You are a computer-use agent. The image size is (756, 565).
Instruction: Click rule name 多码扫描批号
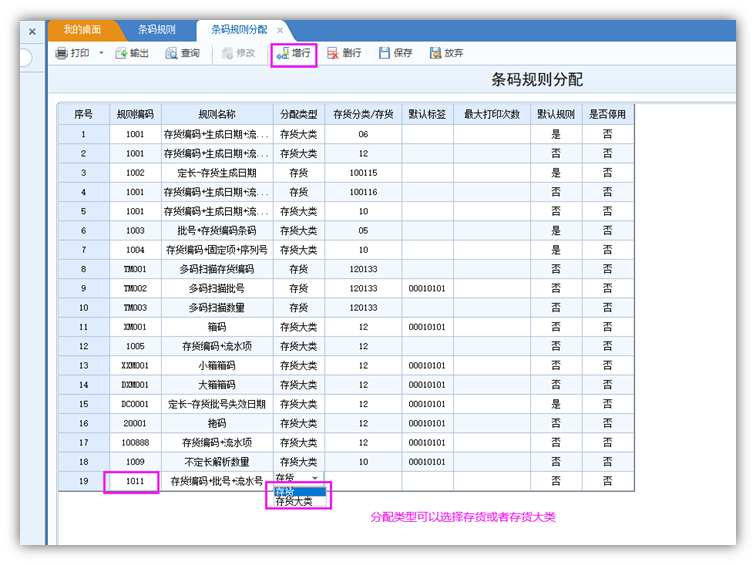click(217, 288)
